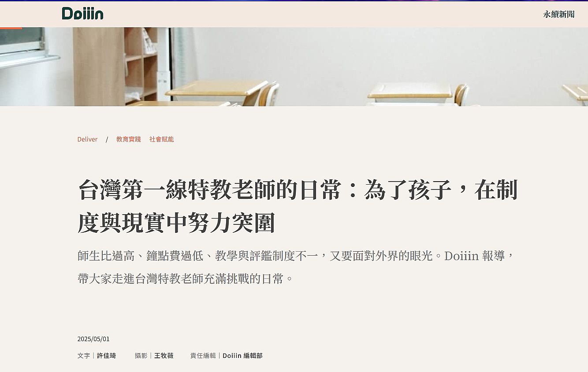This screenshot has height=372, width=588.
Task: Open the 永續新聞 menu item
Action: pos(558,14)
